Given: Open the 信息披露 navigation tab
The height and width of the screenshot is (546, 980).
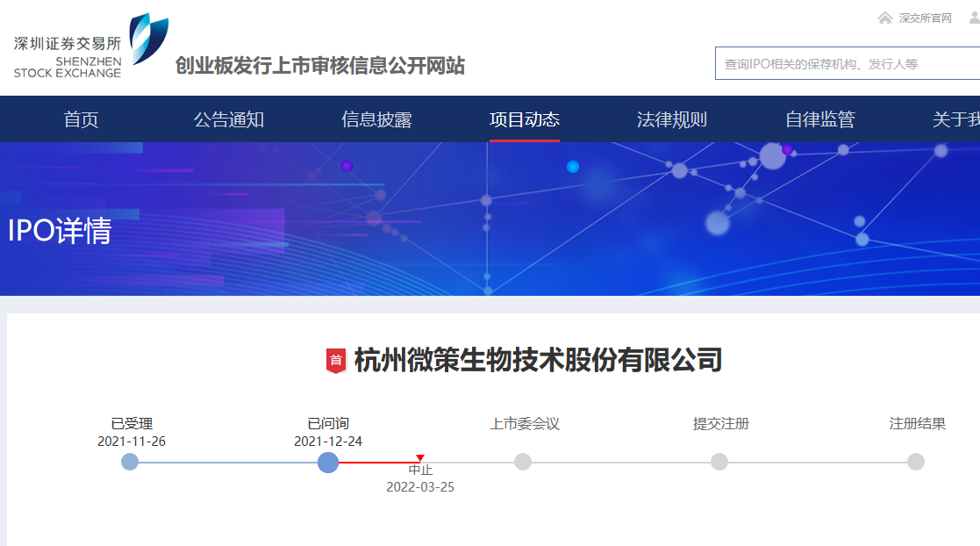Looking at the screenshot, I should point(376,119).
